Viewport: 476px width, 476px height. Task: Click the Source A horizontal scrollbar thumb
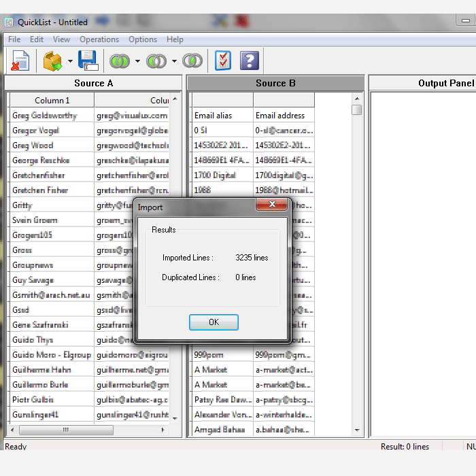66,430
